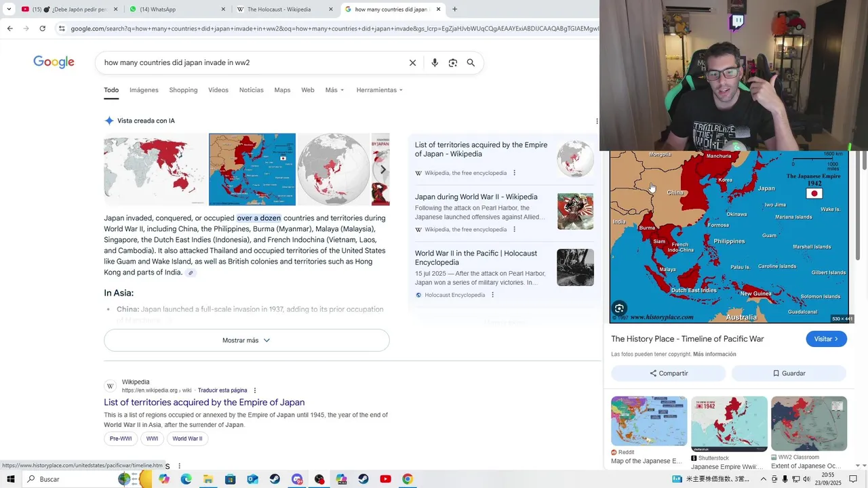Expand AI overview with Mostrar más

coord(246,340)
